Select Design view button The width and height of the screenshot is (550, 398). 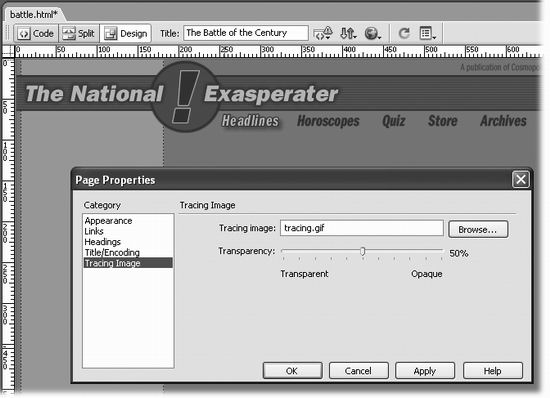126,34
